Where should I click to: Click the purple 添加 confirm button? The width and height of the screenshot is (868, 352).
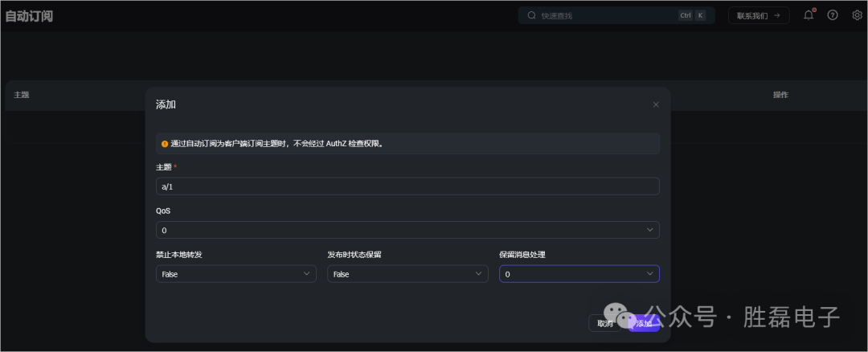point(644,323)
